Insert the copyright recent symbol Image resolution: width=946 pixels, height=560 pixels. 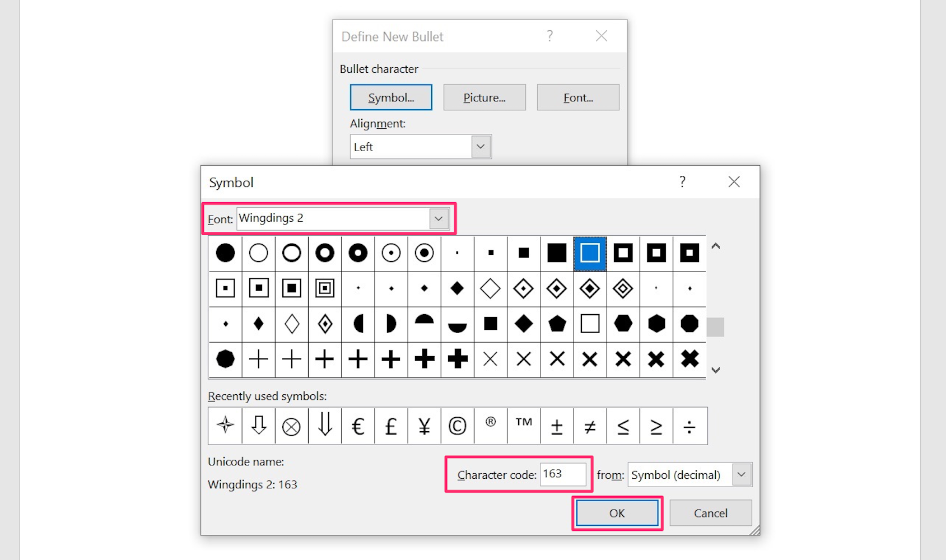pos(457,426)
